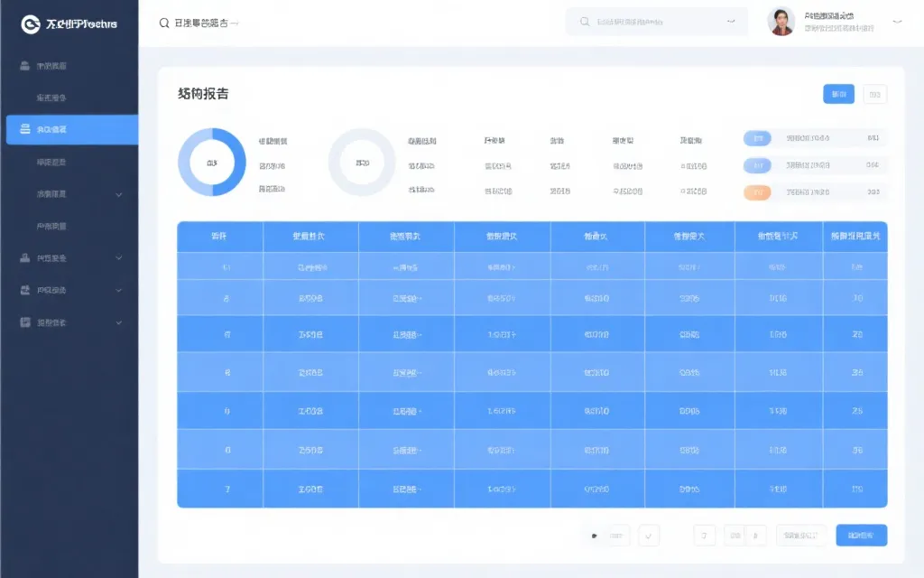Click the app logo icon in sidebar
The image size is (924, 578).
pyautogui.click(x=31, y=23)
